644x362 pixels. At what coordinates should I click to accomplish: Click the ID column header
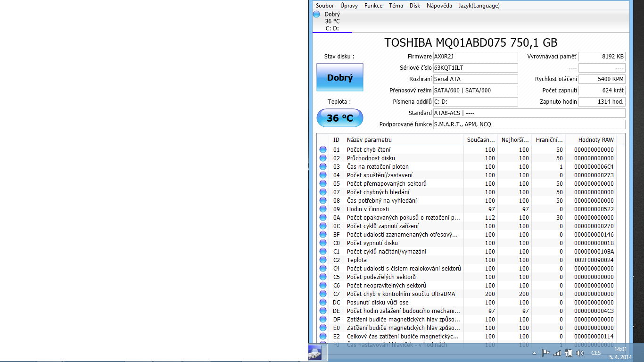click(x=336, y=140)
